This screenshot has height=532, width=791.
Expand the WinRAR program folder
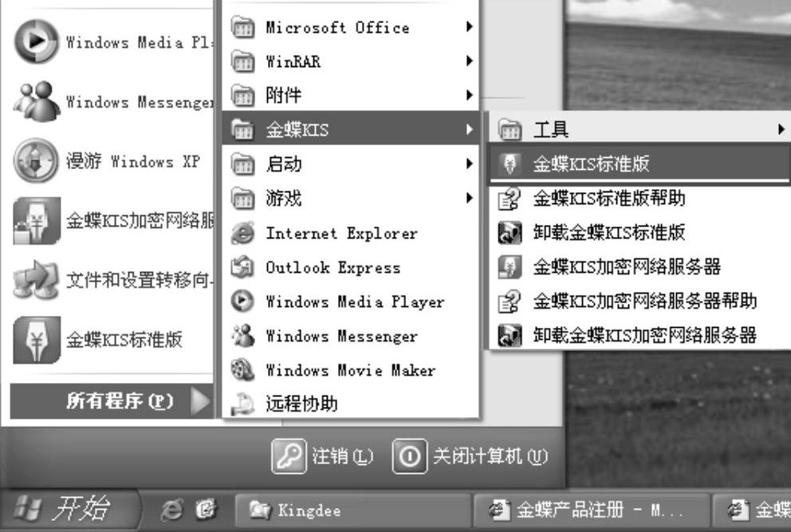(351, 61)
